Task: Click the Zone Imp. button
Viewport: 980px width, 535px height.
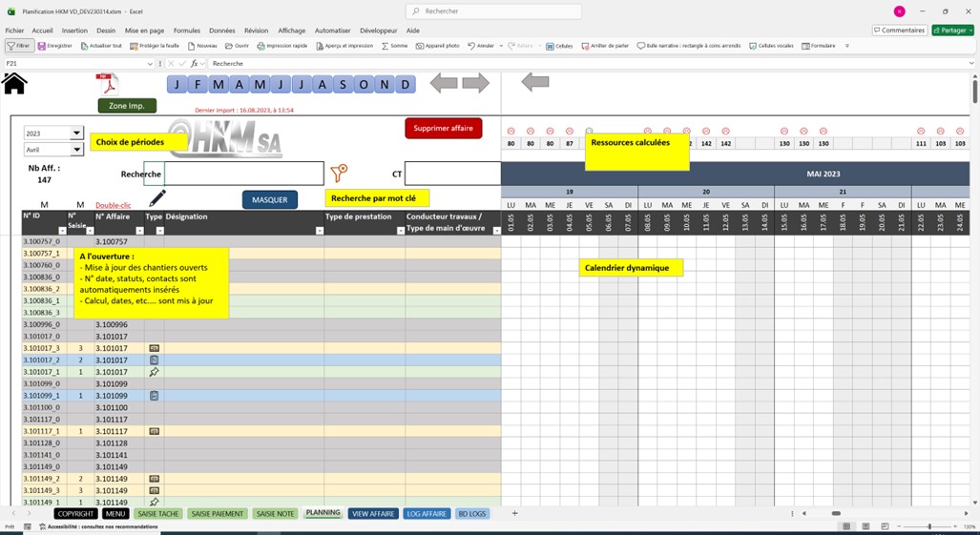Action: pyautogui.click(x=127, y=106)
